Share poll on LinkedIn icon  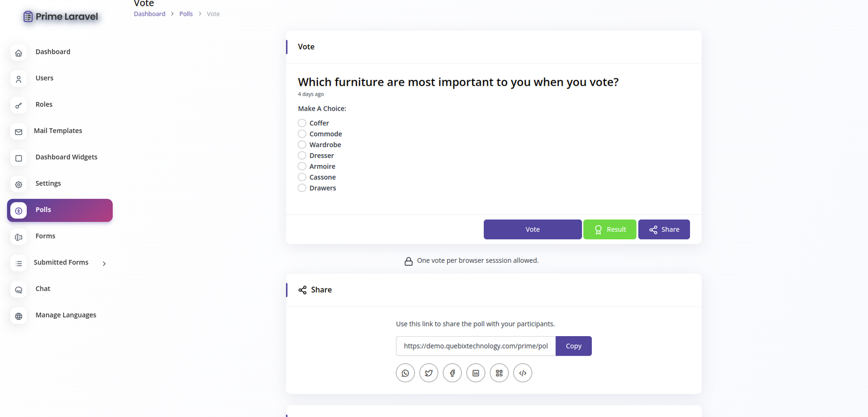click(476, 373)
